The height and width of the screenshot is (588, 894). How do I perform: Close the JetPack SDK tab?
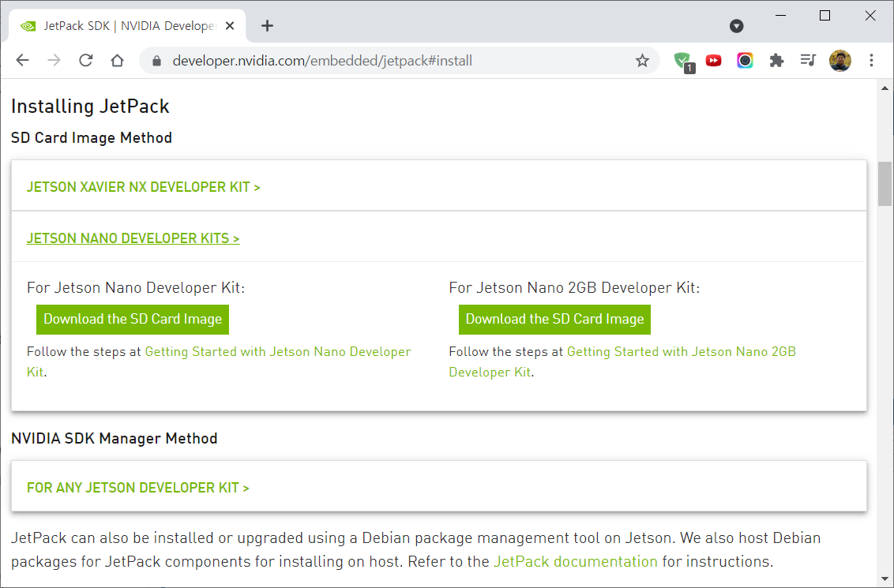(230, 25)
